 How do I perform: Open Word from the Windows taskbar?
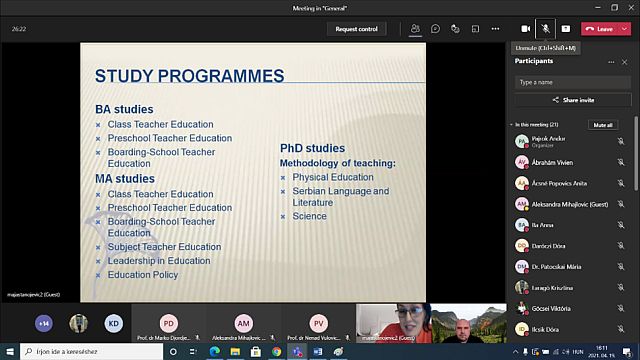pos(318,351)
